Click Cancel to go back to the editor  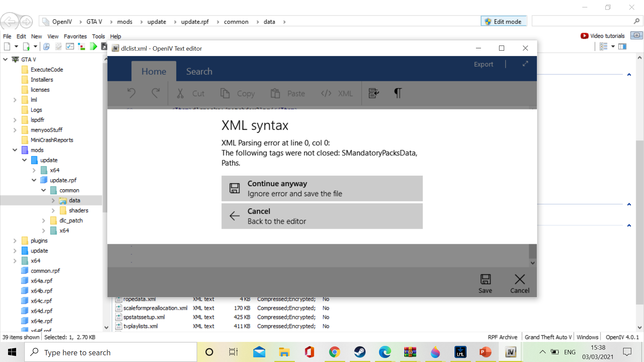(322, 216)
